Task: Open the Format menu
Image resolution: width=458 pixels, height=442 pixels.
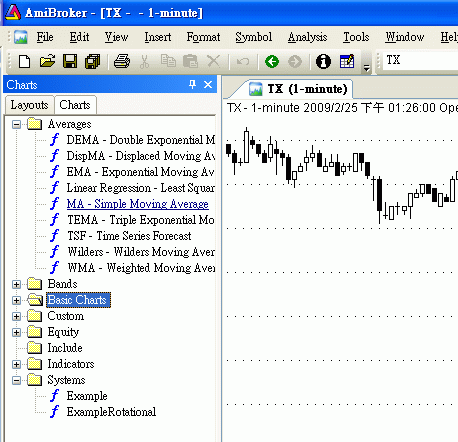Action: click(x=203, y=37)
